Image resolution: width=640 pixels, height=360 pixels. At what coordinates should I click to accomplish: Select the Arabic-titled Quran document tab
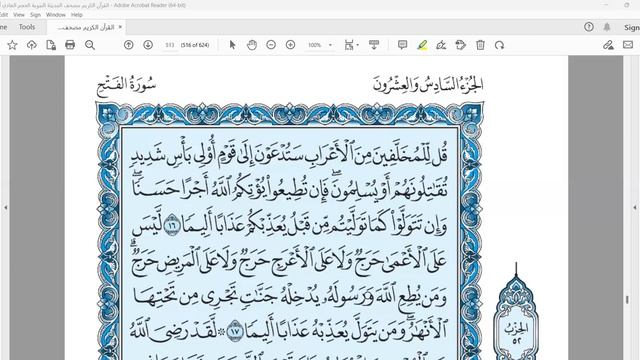86,27
